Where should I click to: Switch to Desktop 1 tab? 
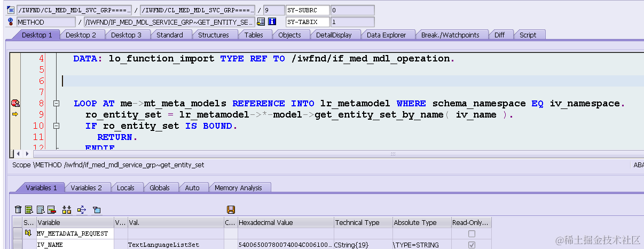(37, 35)
